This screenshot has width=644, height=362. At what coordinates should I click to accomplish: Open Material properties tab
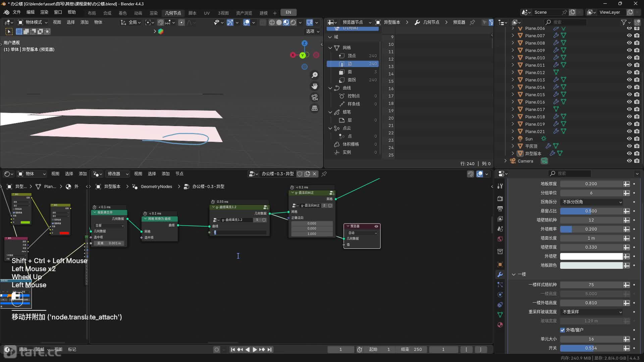pos(500,325)
